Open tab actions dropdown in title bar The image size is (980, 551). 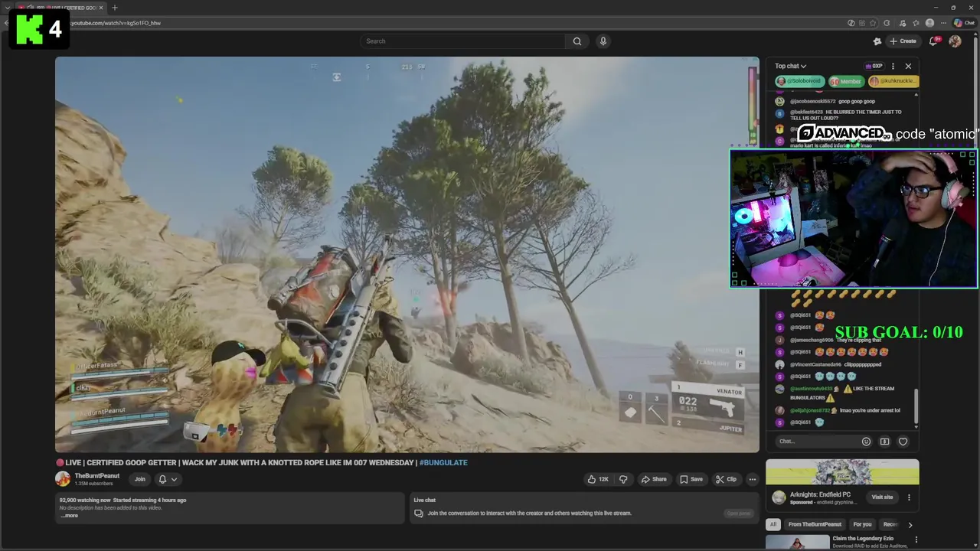(7, 8)
